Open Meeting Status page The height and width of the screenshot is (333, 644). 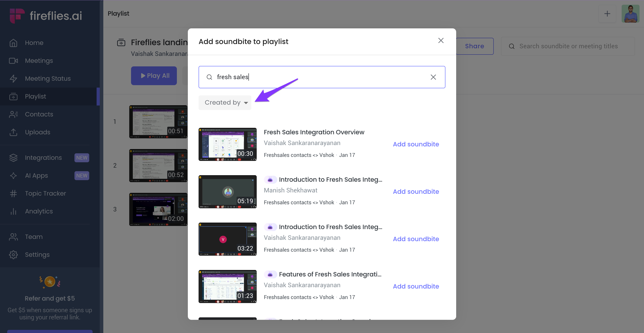pos(48,78)
